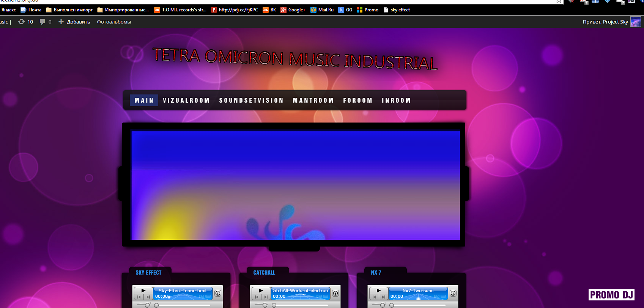The height and width of the screenshot is (308, 644).
Task: Click the PROMO DJ logo badge
Action: (x=611, y=295)
